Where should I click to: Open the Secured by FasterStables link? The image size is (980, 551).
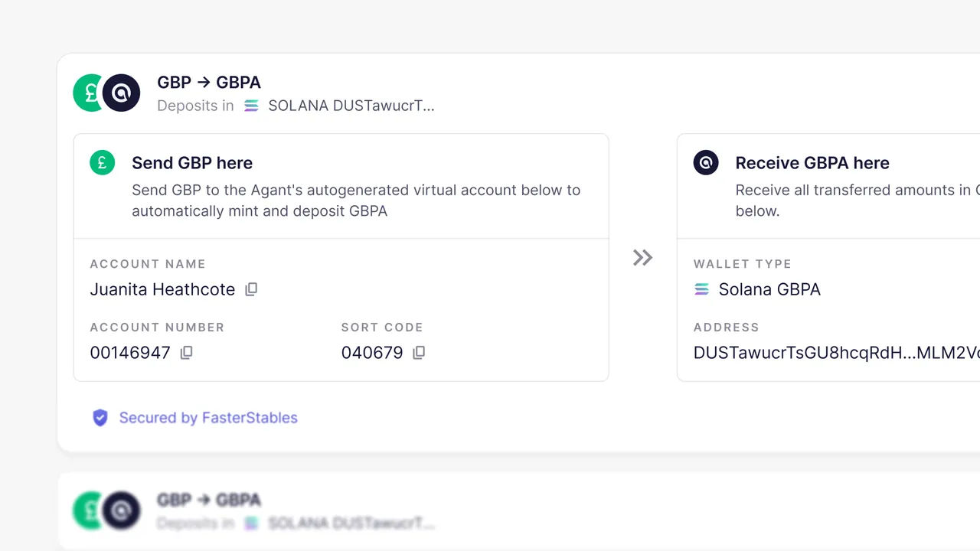208,418
